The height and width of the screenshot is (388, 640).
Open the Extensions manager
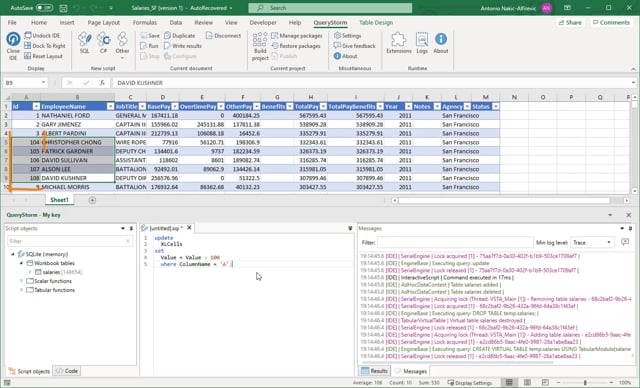pyautogui.click(x=399, y=43)
